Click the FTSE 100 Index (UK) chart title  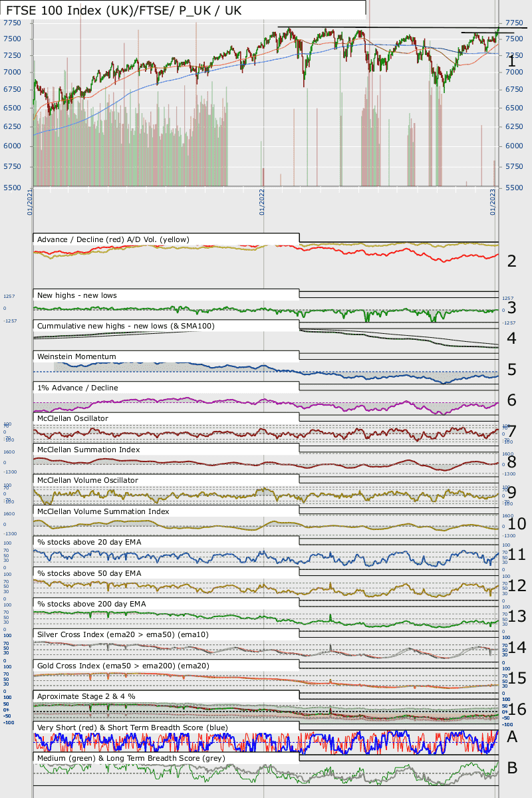coord(124,11)
